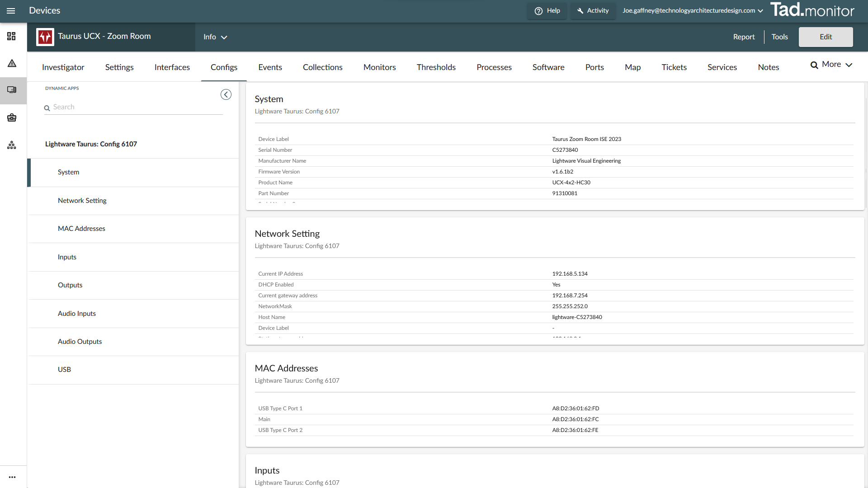Viewport: 868px width, 488px height.
Task: Click the search magnifier next to More
Action: point(814,65)
